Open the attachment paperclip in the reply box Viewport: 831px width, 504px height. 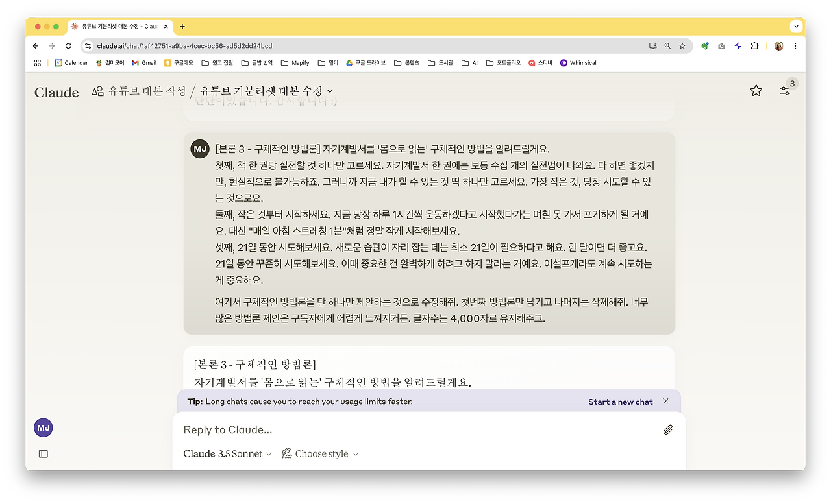(668, 429)
